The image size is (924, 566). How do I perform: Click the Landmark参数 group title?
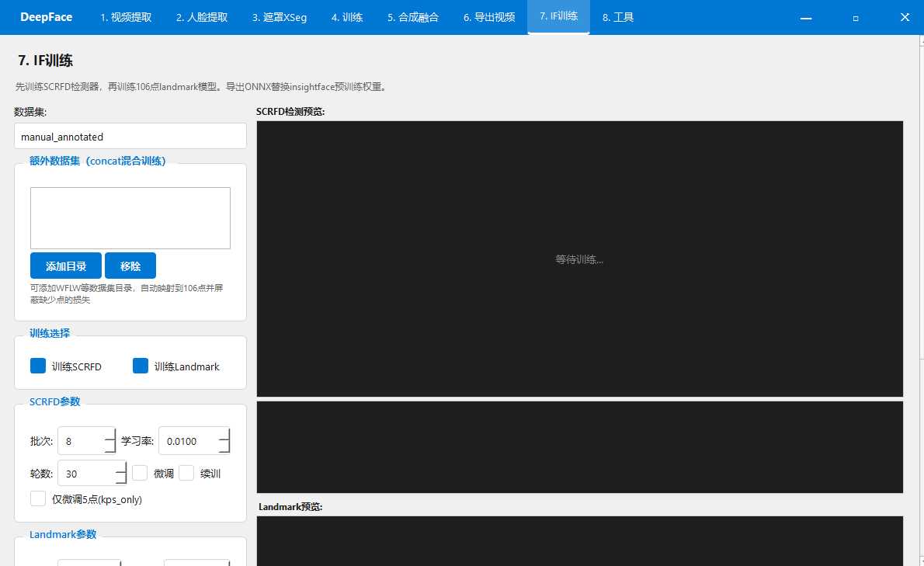tap(63, 534)
